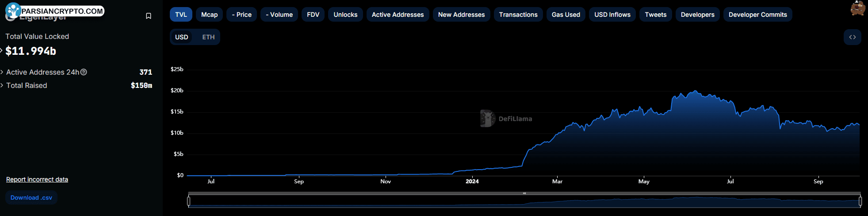This screenshot has width=868, height=216.
Task: Switch chart denomination to USD
Action: click(x=182, y=37)
